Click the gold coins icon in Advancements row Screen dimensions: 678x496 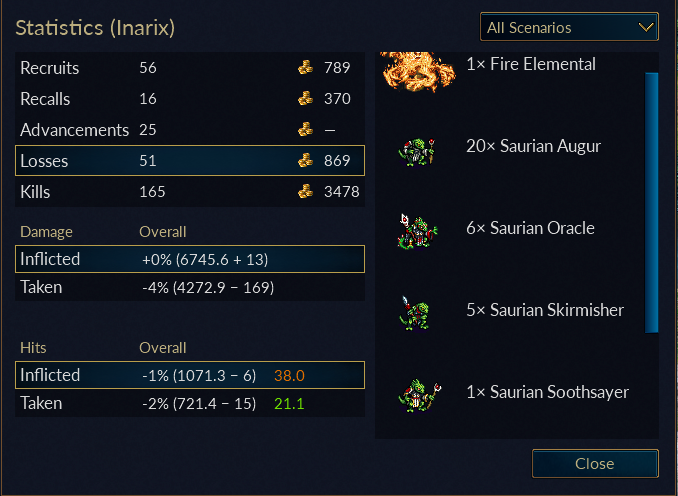coord(305,129)
